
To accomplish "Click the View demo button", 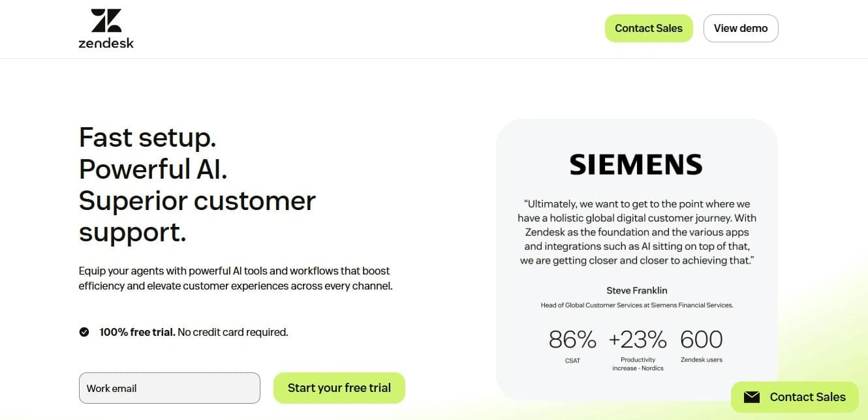I will (x=740, y=28).
